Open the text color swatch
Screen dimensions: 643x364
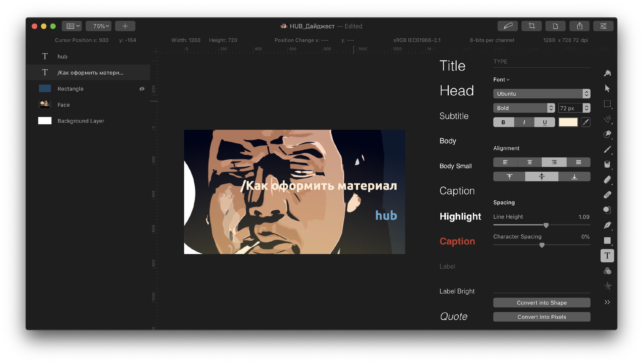pos(568,122)
